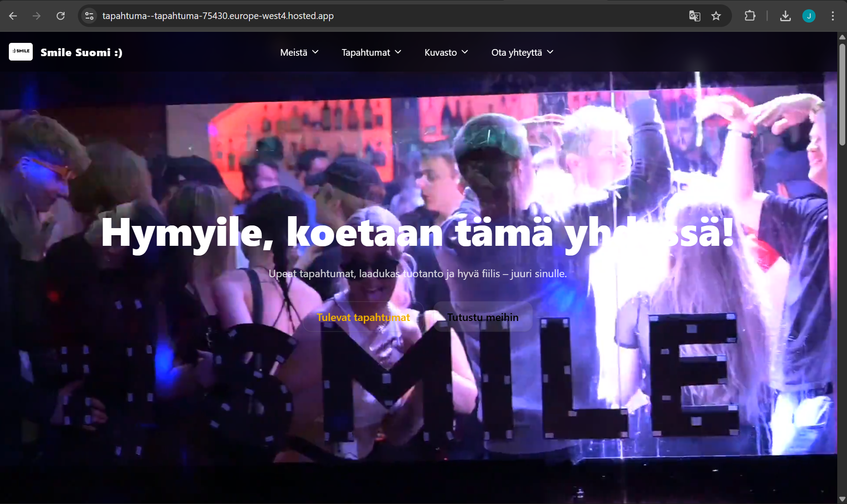The width and height of the screenshot is (847, 504).
Task: Click the browser back arrow
Action: [x=13, y=16]
